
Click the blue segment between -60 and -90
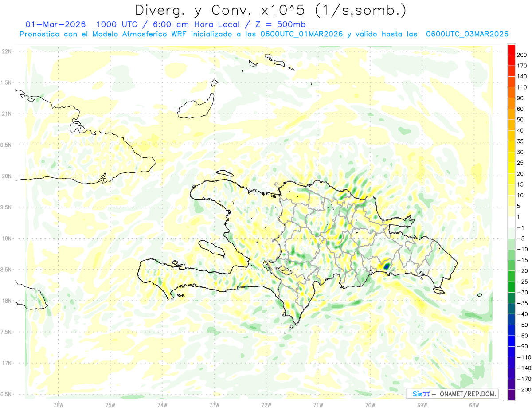pos(511,341)
